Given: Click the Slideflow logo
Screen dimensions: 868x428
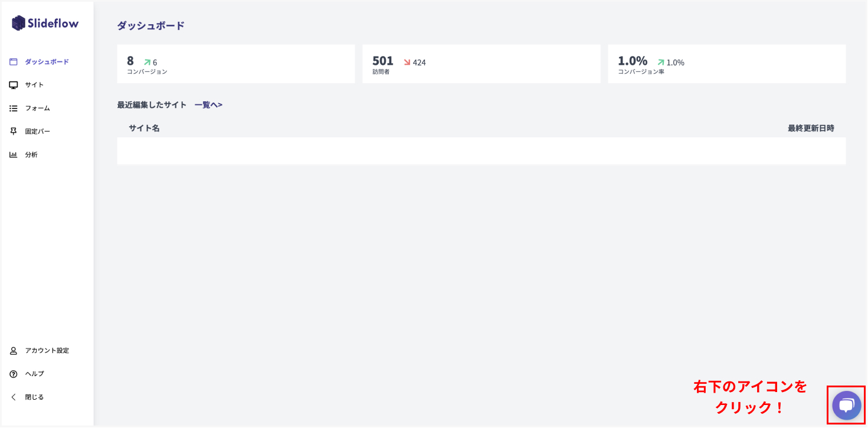Looking at the screenshot, I should 45,23.
